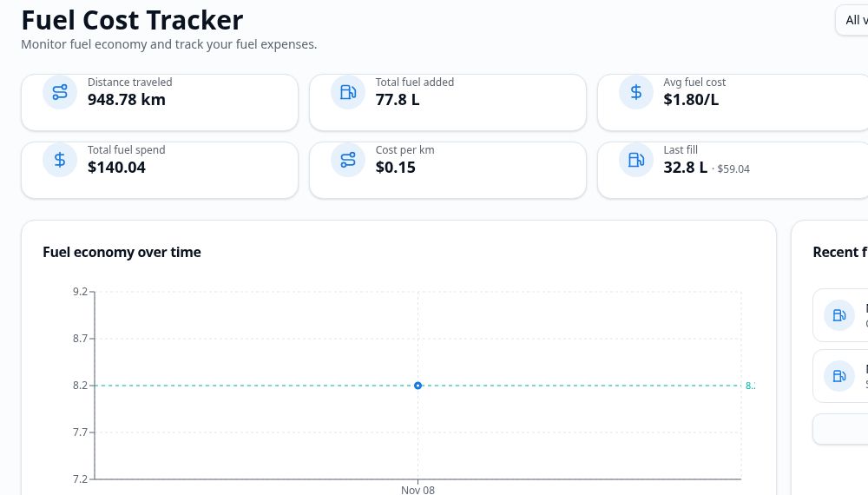Click the $1.80/L value
This screenshot has height=495, width=868.
coord(691,100)
